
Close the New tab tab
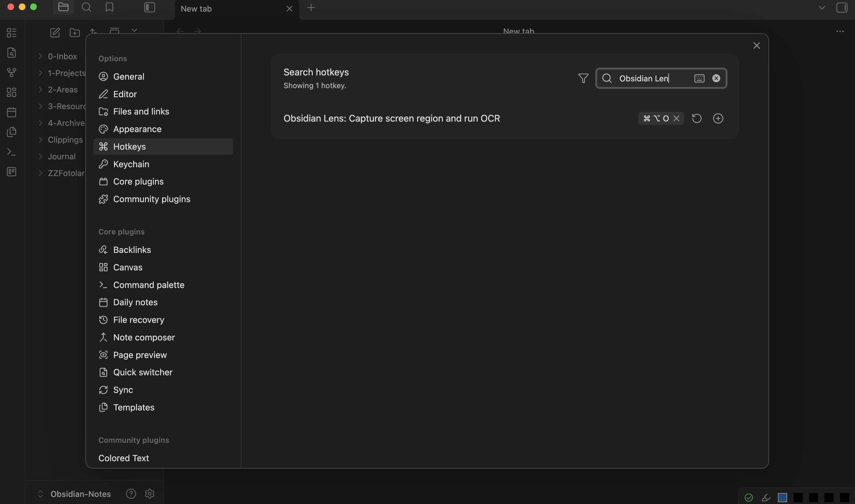tap(290, 9)
